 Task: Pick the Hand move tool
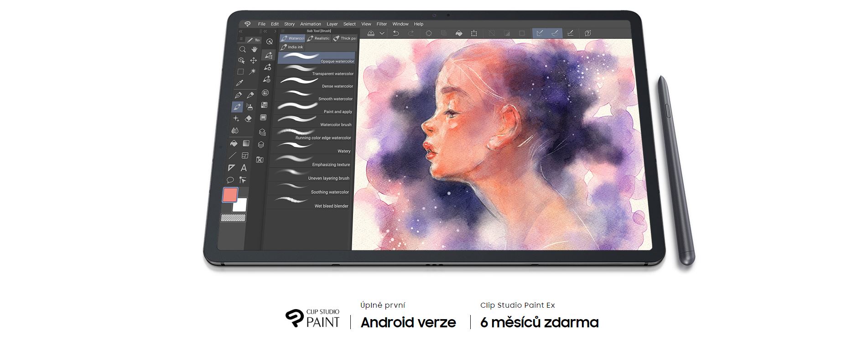click(x=254, y=49)
